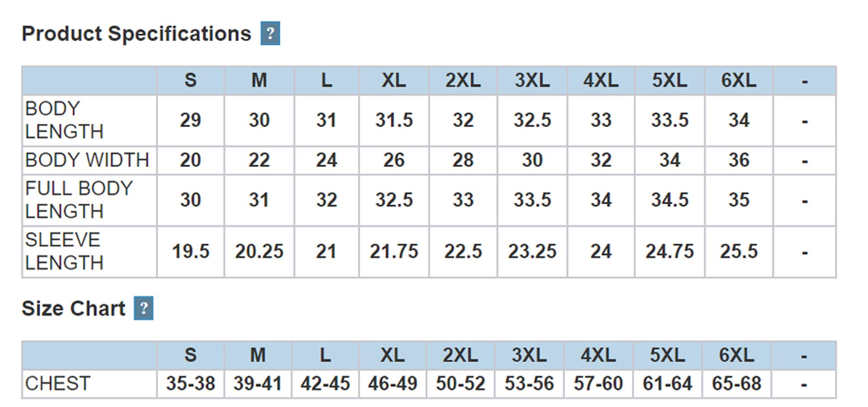Select the Size Chart heading text
This screenshot has height=407, width=868.
tap(73, 309)
